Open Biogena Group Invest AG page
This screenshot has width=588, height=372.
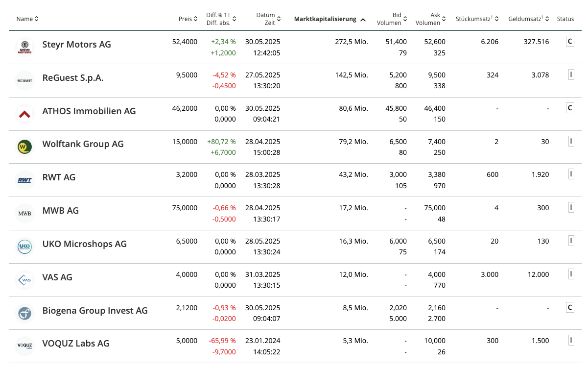coord(95,311)
